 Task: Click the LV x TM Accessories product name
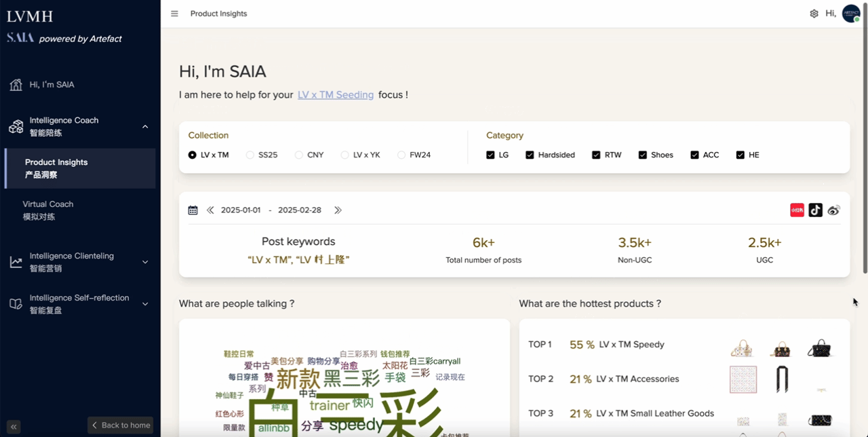pos(637,379)
